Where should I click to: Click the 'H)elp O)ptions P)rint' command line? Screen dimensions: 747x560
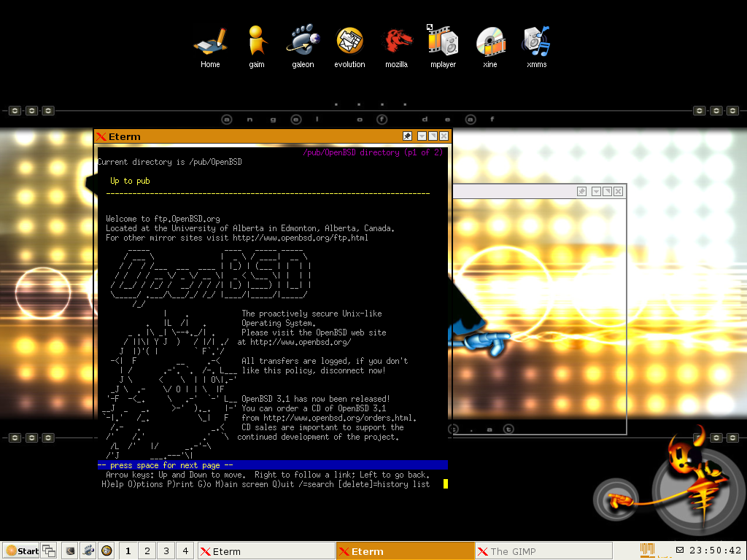[x=266, y=484]
